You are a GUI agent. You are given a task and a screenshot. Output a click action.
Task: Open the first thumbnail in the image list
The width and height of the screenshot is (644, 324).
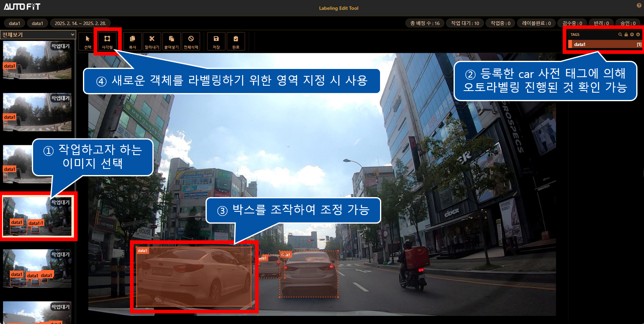click(x=37, y=60)
